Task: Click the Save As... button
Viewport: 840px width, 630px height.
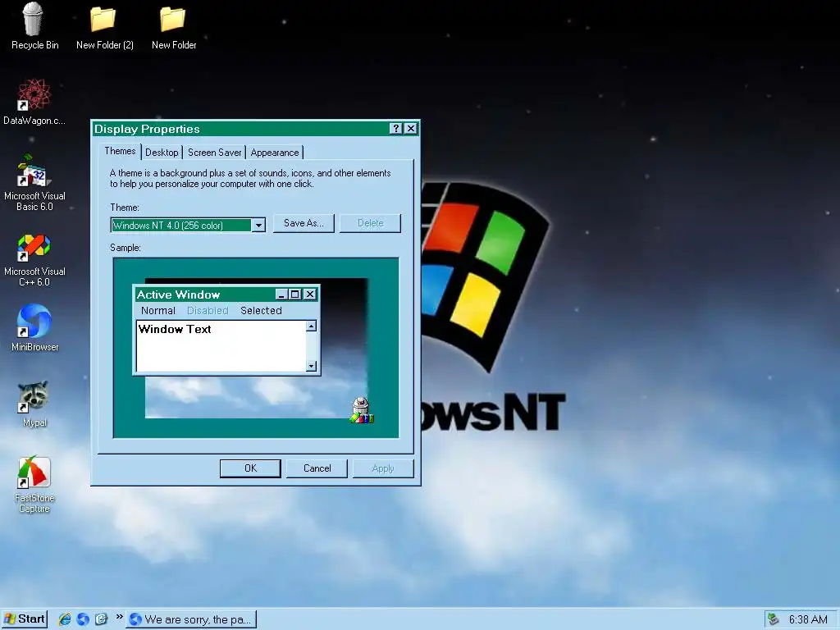Action: [304, 223]
